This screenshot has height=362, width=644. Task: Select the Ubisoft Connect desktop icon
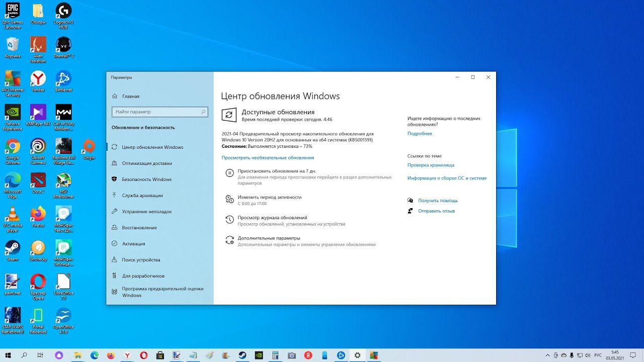click(38, 151)
